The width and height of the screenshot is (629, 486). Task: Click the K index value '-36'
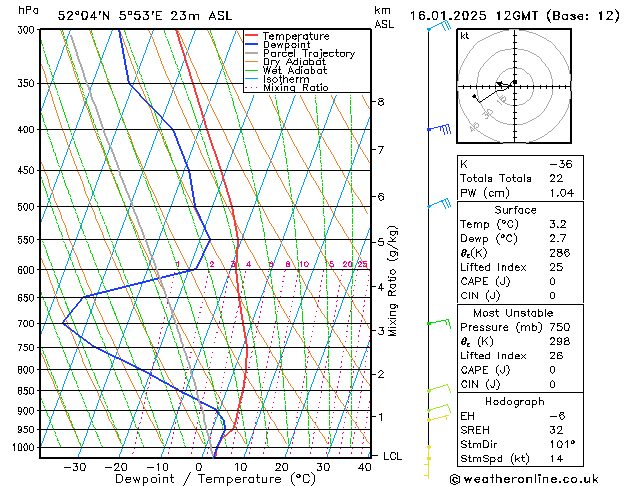560,164
